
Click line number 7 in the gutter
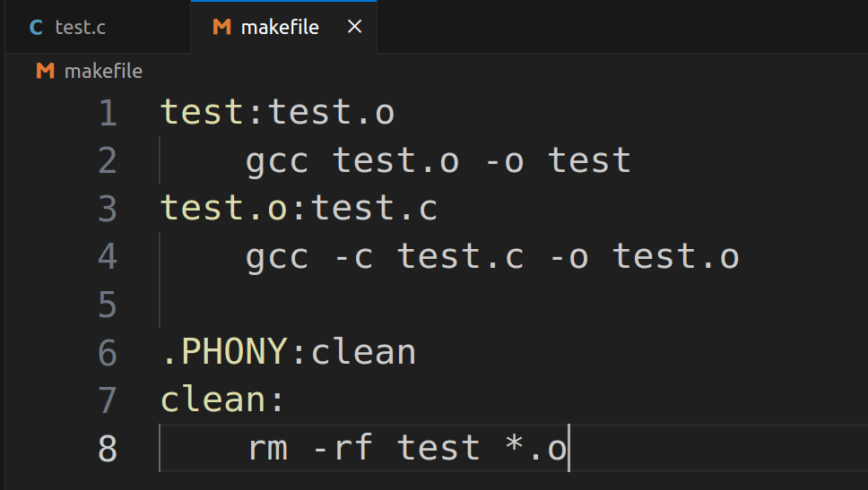tap(108, 400)
